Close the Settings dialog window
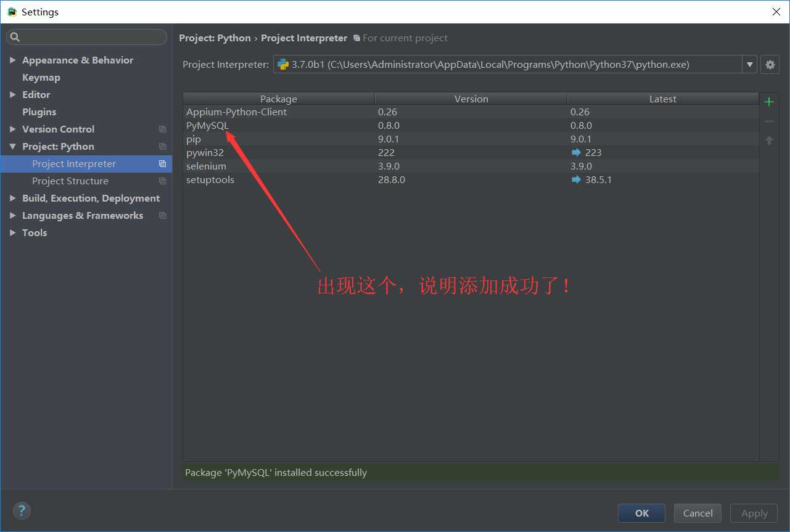The height and width of the screenshot is (532, 790). pyautogui.click(x=776, y=12)
